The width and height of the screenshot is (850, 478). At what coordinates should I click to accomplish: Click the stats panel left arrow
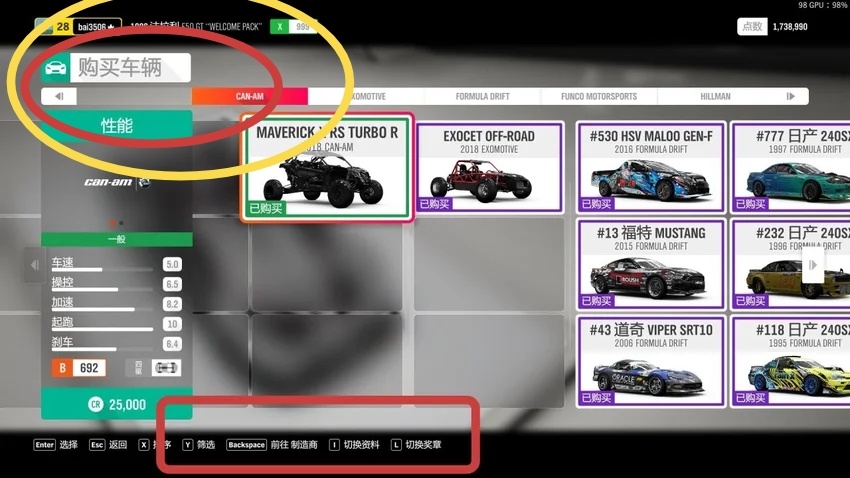click(35, 265)
